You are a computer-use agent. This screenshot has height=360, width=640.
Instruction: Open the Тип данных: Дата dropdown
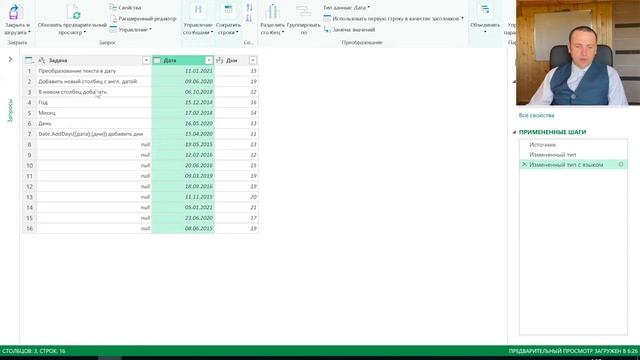click(x=346, y=7)
